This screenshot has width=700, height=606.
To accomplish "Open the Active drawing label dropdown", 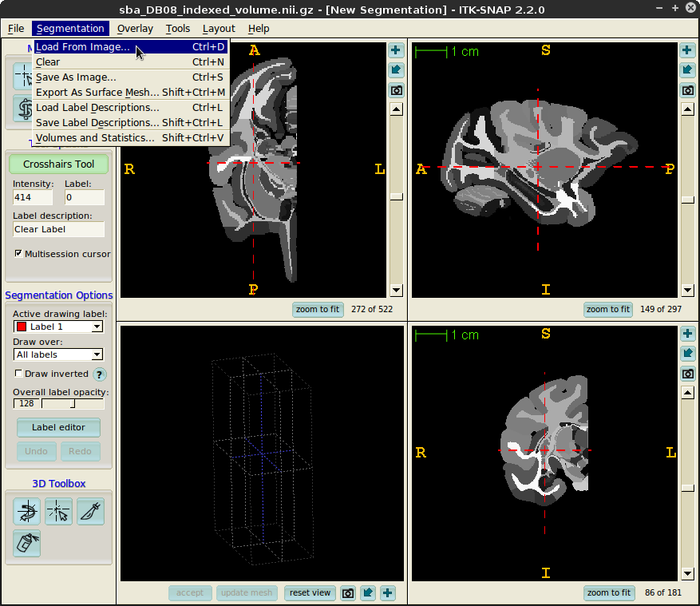I will (x=58, y=327).
